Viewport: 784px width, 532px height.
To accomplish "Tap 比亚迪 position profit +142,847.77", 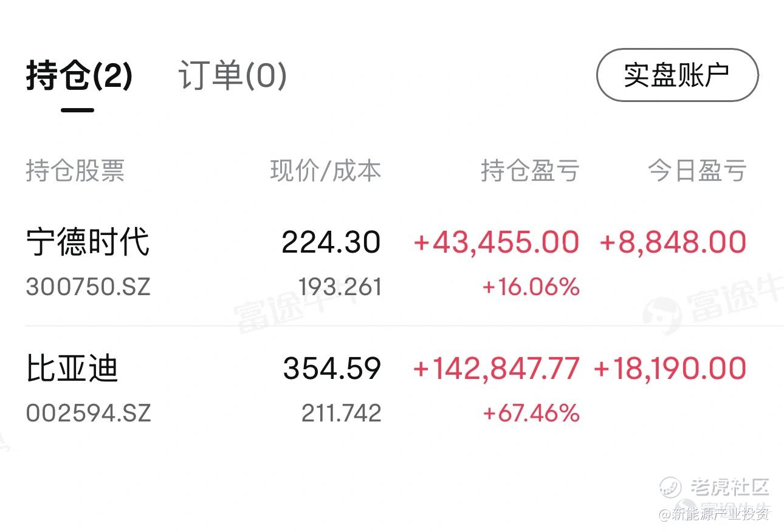I will coord(496,369).
